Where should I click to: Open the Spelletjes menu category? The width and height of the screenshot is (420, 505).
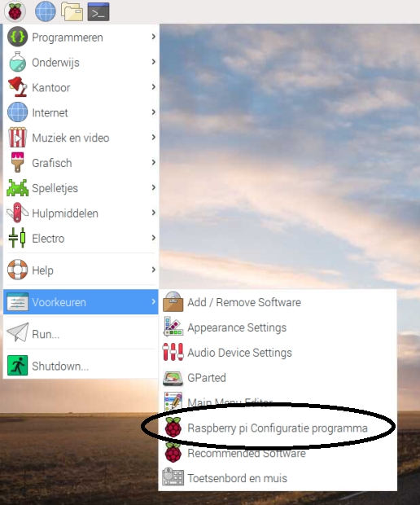click(81, 187)
